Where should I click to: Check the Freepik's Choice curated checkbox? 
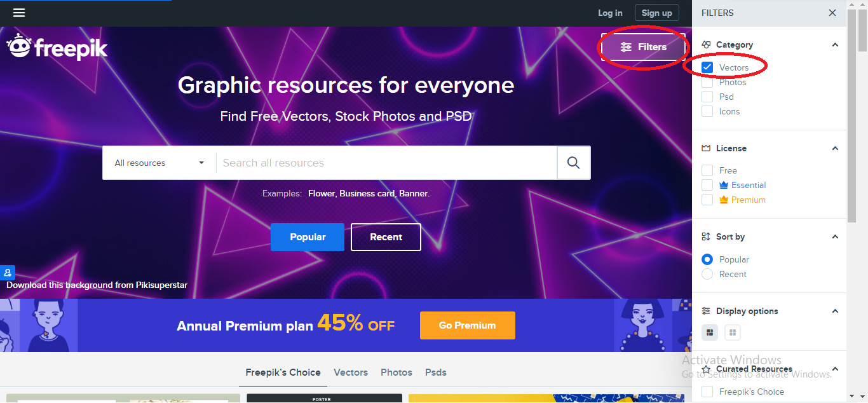pos(707,392)
